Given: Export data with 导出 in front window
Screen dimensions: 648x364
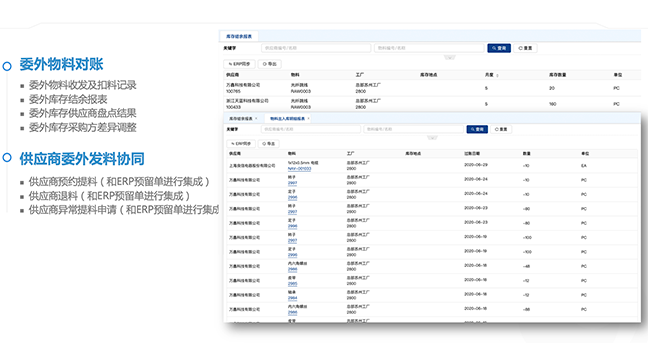Looking at the screenshot, I should tap(269, 144).
